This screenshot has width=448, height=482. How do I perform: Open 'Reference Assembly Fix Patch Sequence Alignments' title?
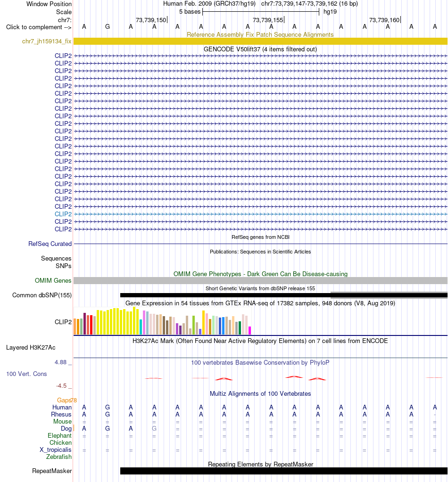tap(260, 34)
